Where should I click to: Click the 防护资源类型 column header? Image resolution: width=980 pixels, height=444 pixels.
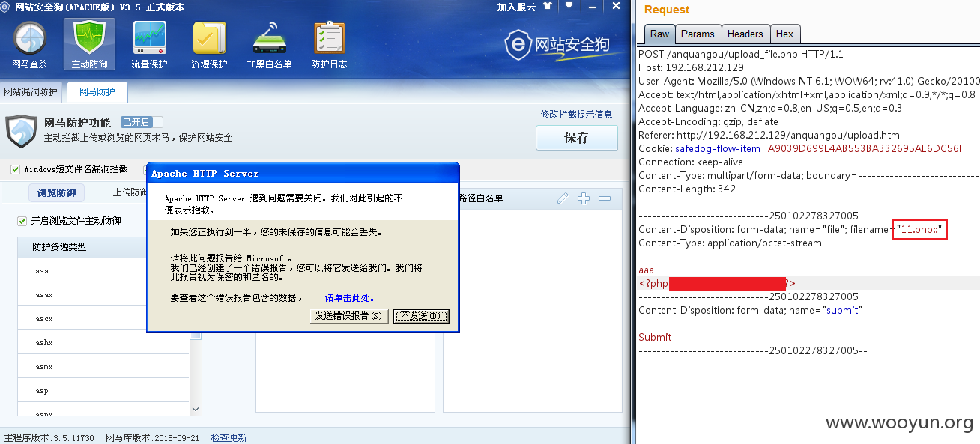point(82,247)
